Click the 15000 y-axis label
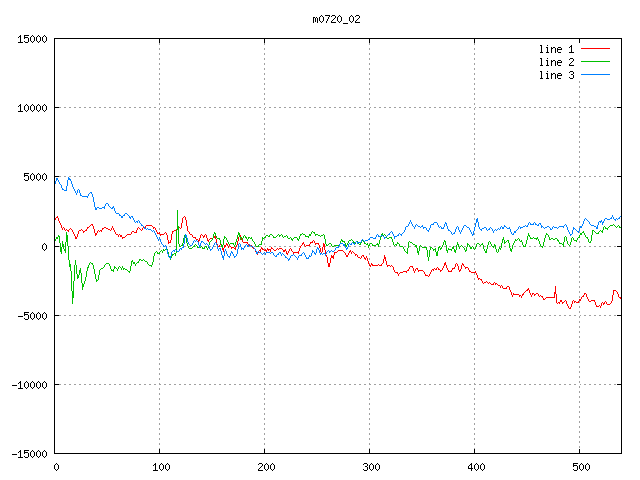 click(x=32, y=39)
